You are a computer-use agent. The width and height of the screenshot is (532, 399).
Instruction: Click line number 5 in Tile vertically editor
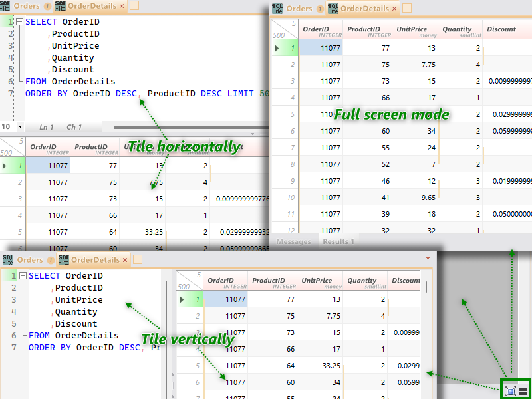tap(14, 324)
